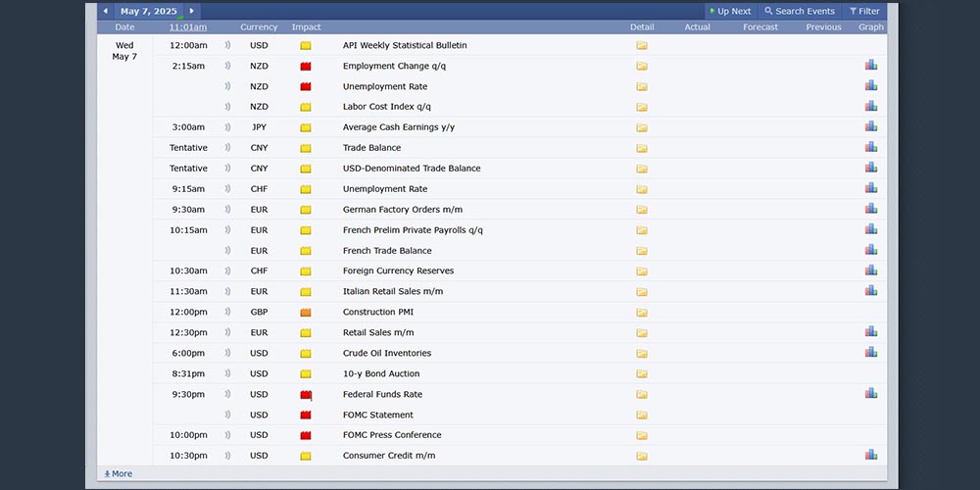
Task: Go to previous day arrow
Action: (x=106, y=11)
